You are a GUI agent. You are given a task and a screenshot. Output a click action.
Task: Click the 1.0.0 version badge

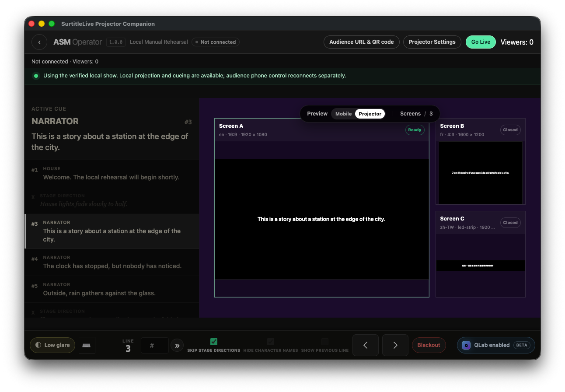coord(116,42)
